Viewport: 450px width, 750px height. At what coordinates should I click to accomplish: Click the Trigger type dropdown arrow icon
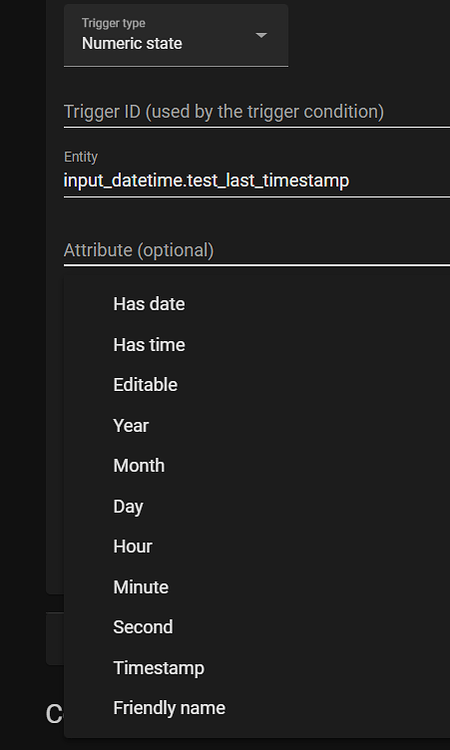(261, 35)
